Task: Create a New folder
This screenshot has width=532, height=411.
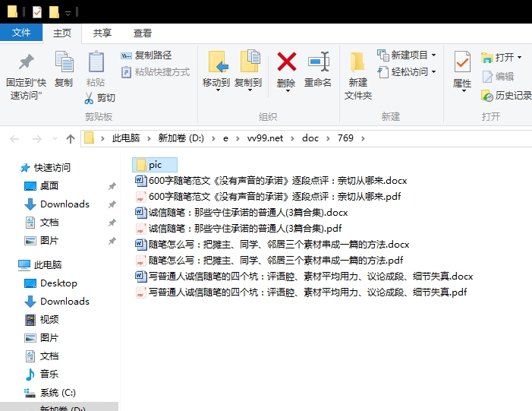Action: (x=358, y=76)
